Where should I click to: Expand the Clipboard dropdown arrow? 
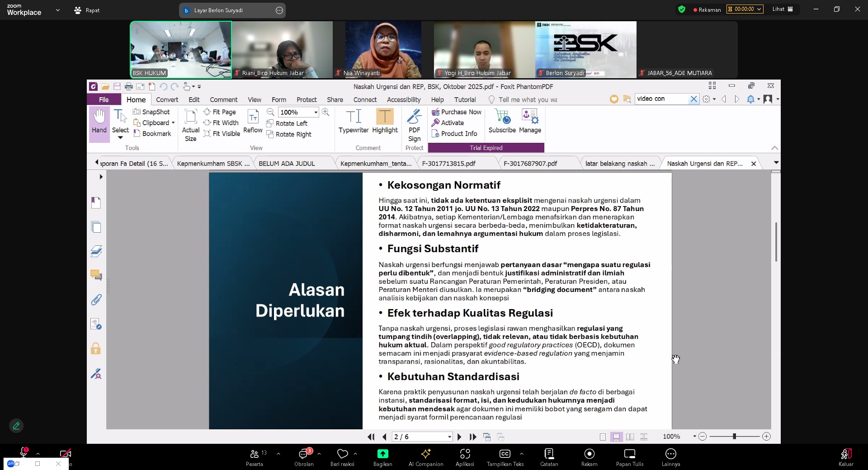point(173,123)
